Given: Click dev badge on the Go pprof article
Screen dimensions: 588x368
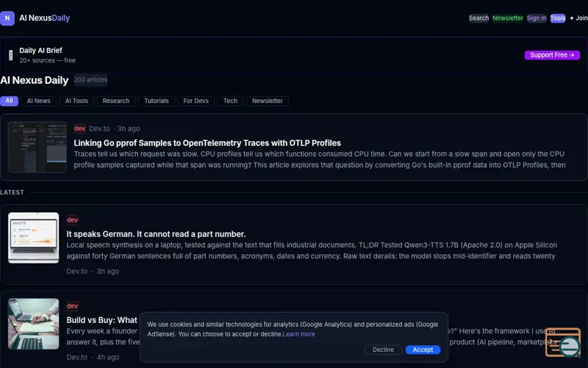Looking at the screenshot, I should (x=79, y=128).
